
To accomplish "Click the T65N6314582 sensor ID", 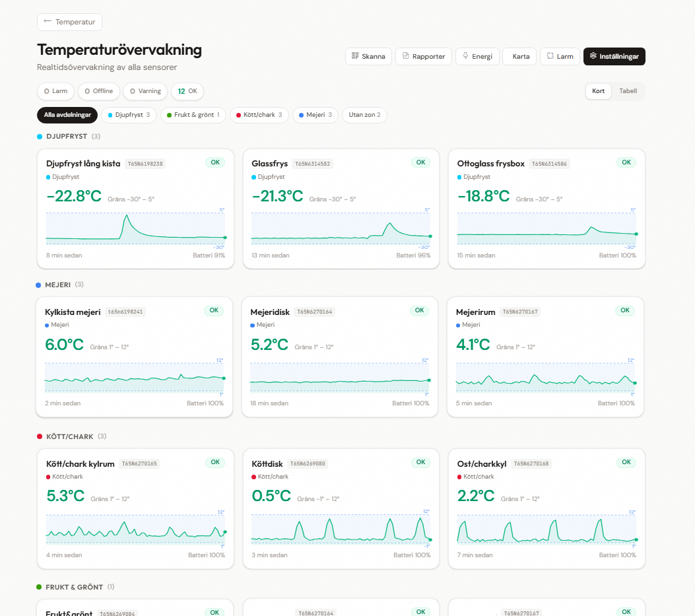I will tap(312, 164).
